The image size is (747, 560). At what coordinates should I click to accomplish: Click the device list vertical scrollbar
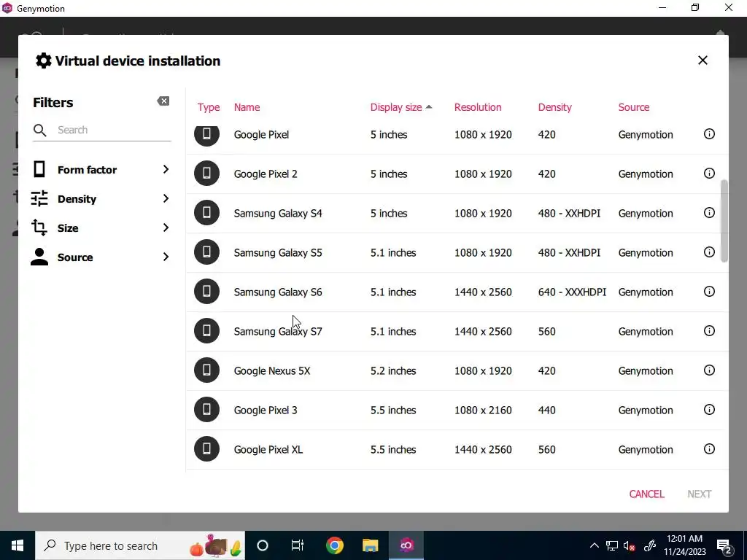(x=724, y=221)
